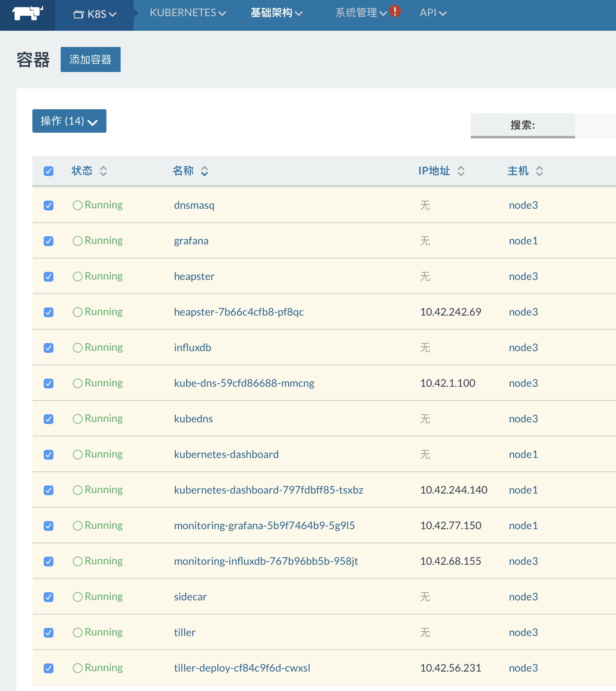The width and height of the screenshot is (616, 691).
Task: Open the API menu
Action: [x=433, y=13]
